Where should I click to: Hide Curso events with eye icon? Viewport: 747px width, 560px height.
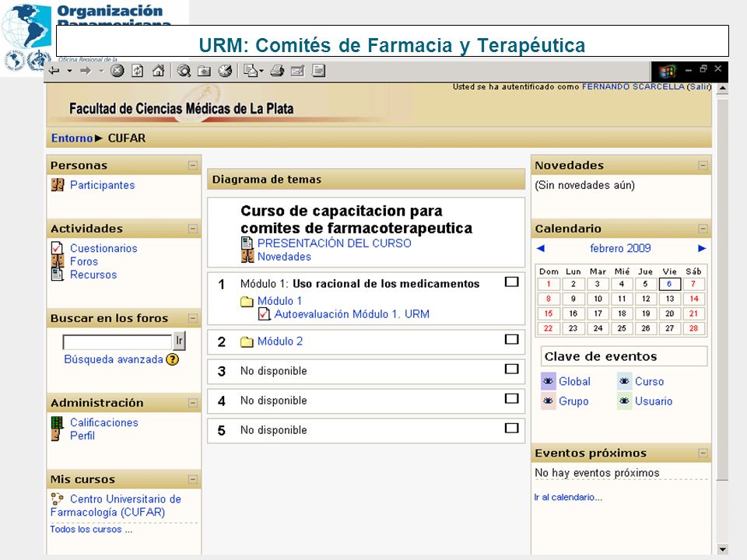point(625,381)
